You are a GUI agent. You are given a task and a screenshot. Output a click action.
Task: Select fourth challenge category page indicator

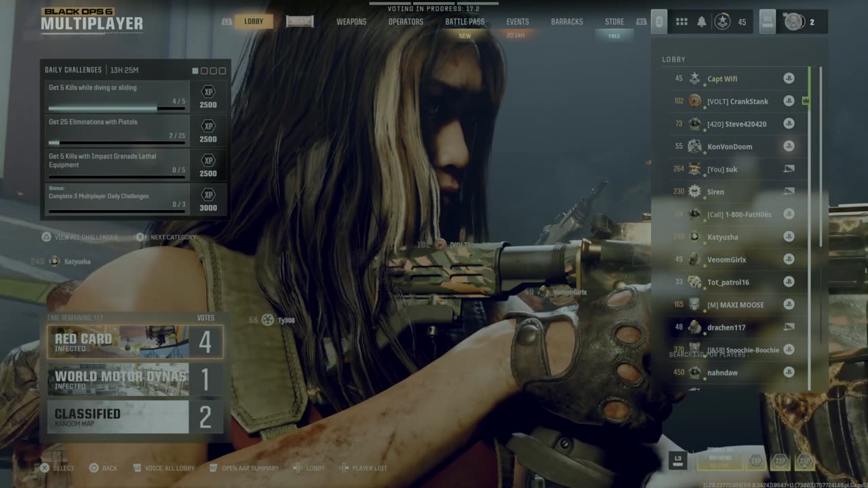pos(222,70)
